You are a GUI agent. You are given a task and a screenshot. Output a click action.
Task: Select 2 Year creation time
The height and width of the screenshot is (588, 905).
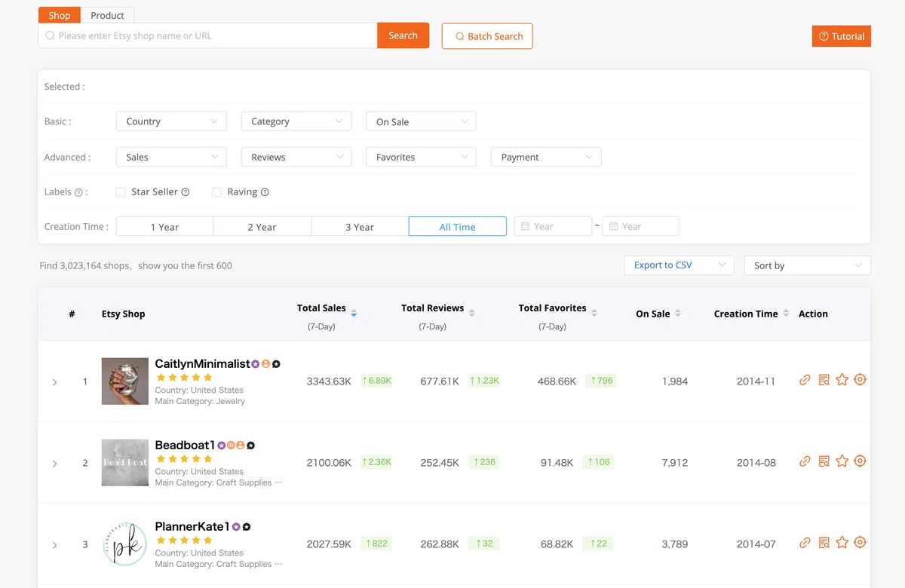click(262, 227)
